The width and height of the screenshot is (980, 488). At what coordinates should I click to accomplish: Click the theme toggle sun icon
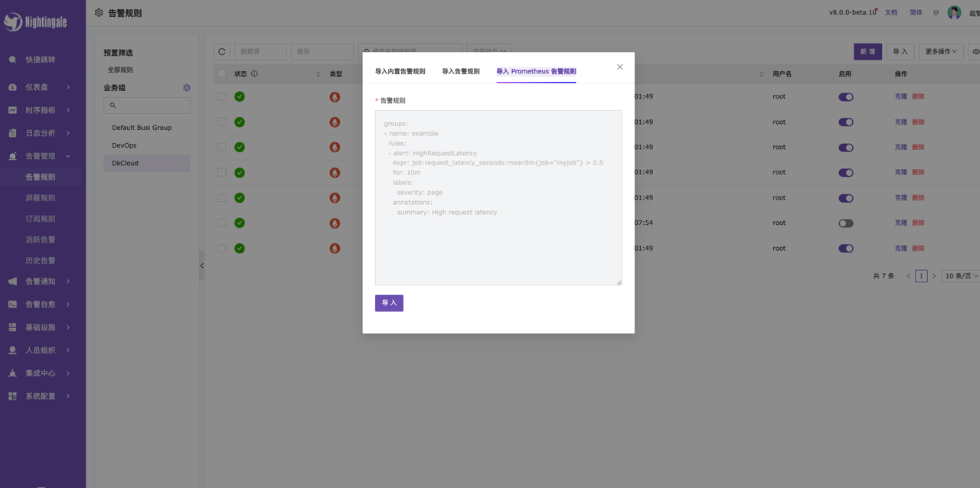(936, 13)
